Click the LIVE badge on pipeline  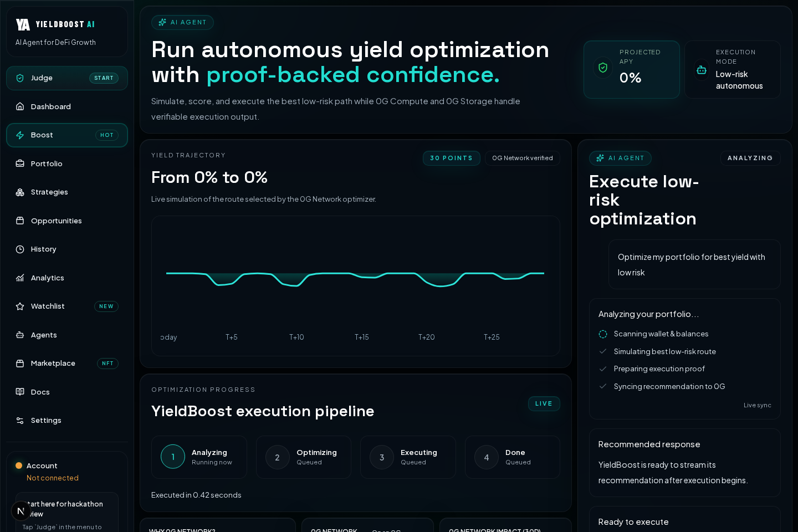pos(544,403)
